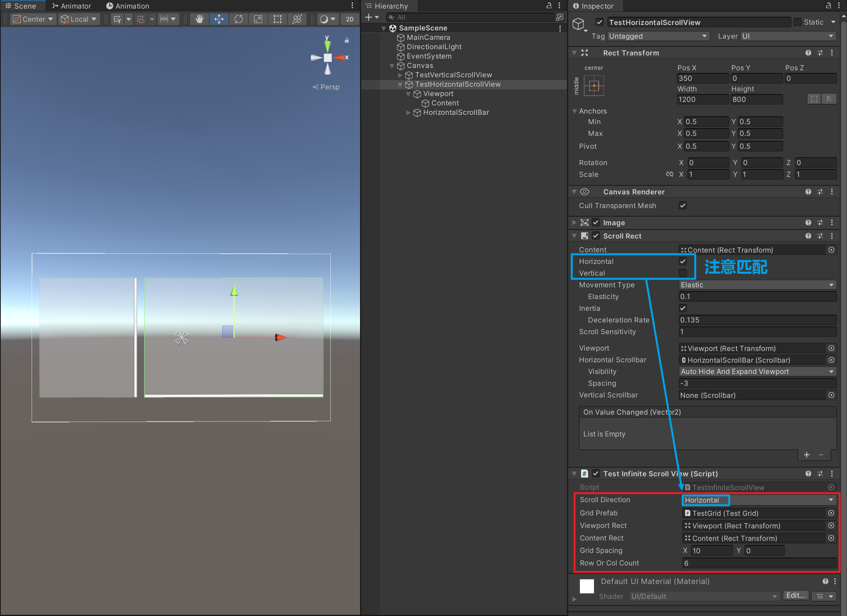
Task: Enable the Vertical scroll checkbox
Action: point(683,273)
